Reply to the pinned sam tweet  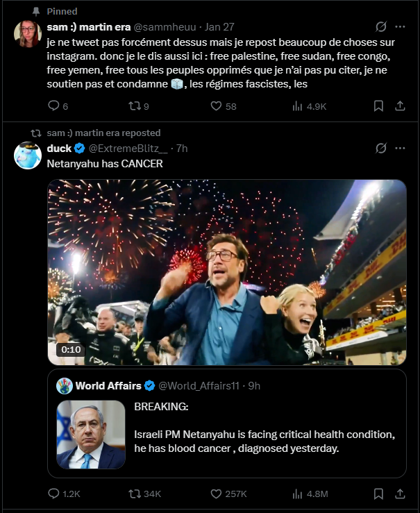pos(54,106)
